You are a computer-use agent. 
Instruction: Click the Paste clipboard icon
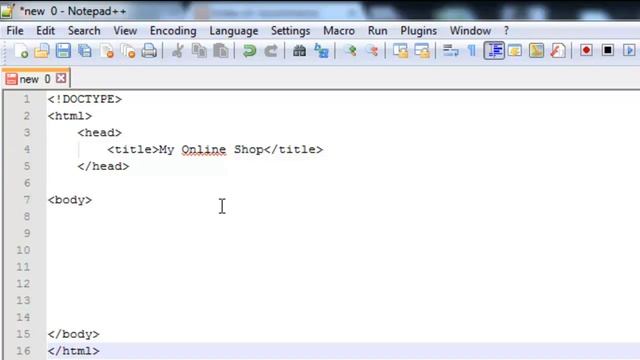[221, 51]
